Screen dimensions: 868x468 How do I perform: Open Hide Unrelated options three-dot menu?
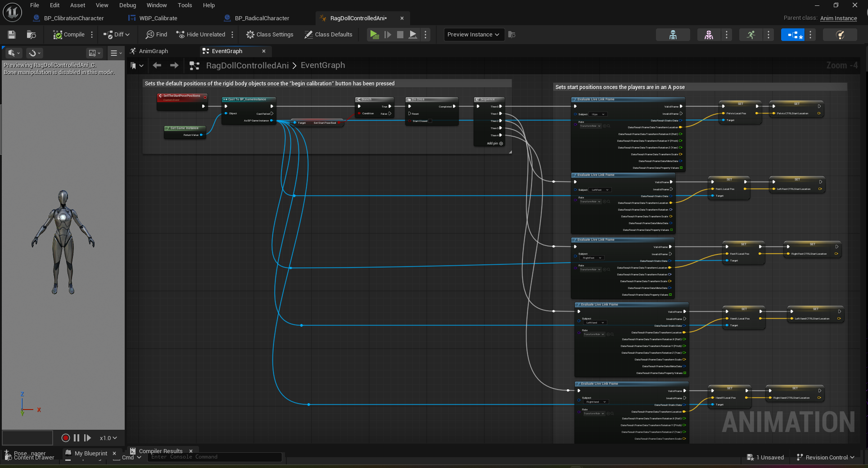point(232,35)
